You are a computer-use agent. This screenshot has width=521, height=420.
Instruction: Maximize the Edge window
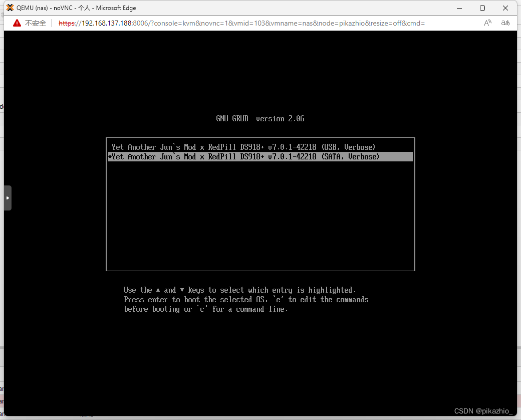tap(482, 8)
